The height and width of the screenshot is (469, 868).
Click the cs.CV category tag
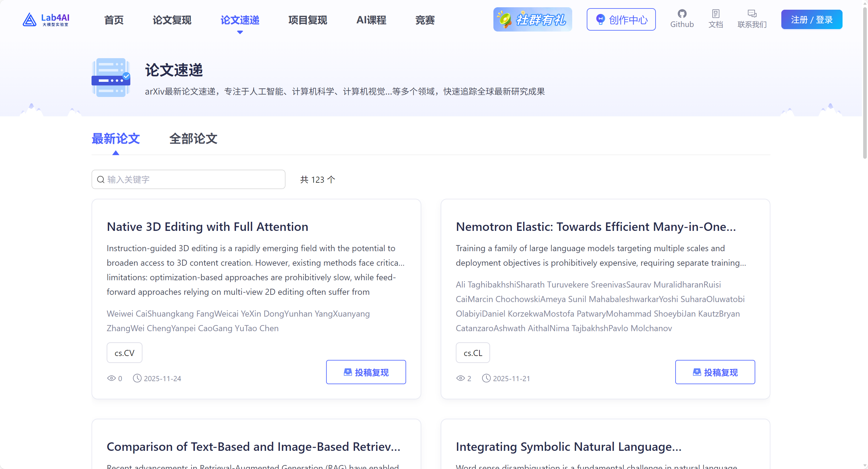[124, 352]
